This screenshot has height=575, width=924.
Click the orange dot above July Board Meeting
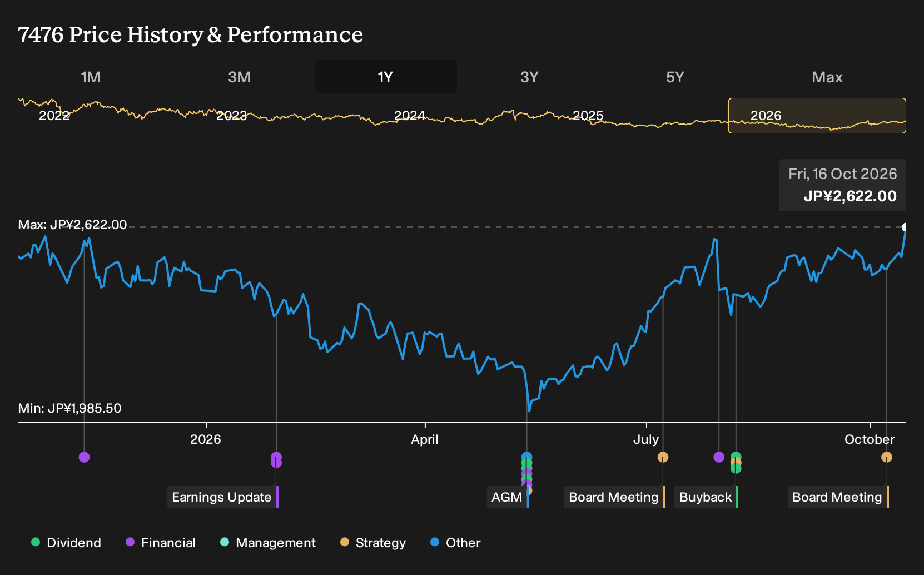pos(663,457)
